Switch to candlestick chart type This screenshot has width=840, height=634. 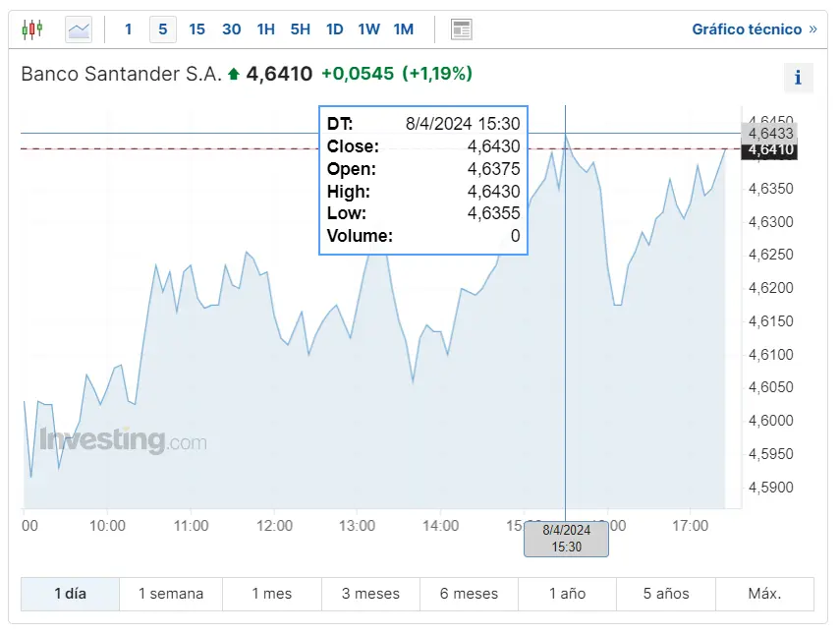[31, 29]
